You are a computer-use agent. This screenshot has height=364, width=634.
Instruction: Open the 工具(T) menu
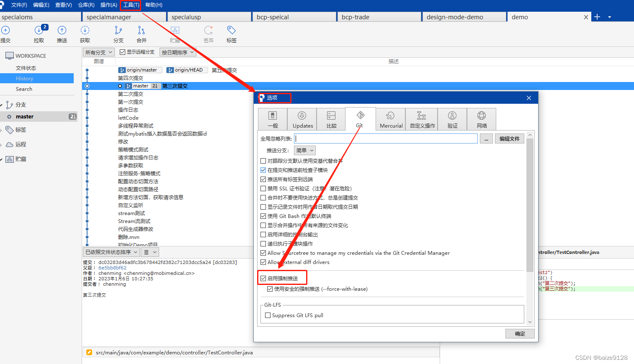coord(131,5)
